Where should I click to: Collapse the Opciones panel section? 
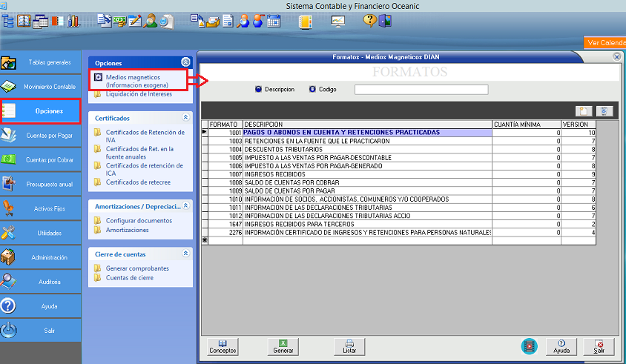[185, 63]
